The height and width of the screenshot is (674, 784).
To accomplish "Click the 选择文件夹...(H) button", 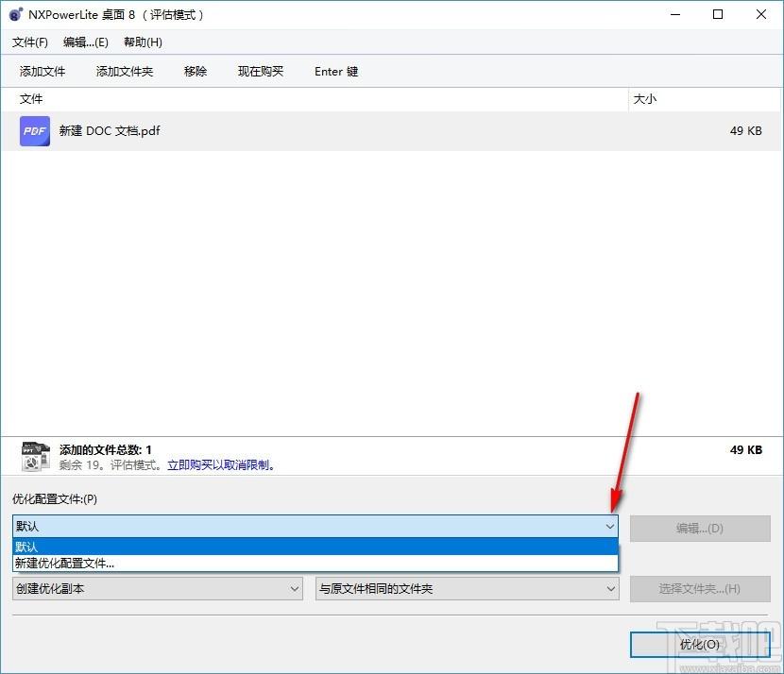I will (x=700, y=588).
